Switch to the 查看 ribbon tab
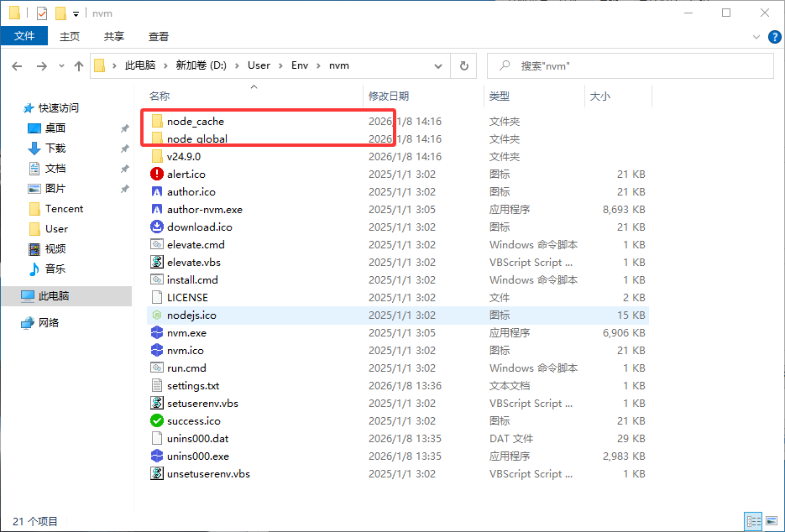Viewport: 785px width, 532px height. [159, 37]
